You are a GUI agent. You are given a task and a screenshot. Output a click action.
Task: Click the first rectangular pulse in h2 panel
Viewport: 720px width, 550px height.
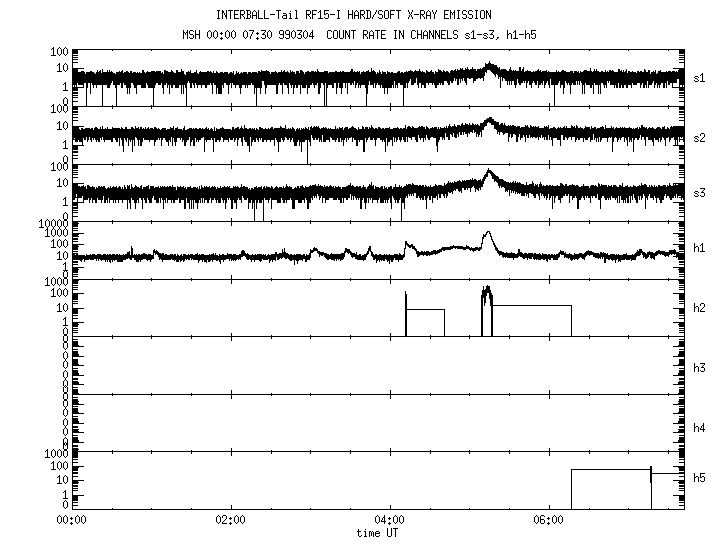425,322
